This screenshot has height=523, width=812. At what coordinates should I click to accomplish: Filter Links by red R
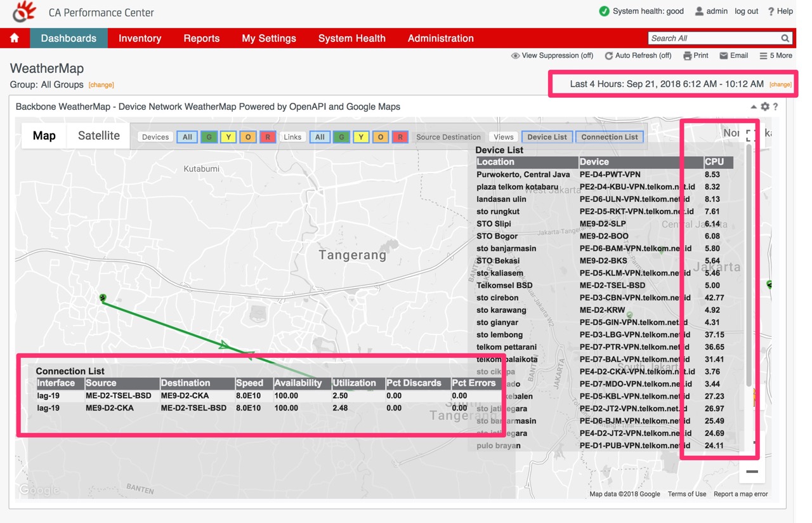pyautogui.click(x=400, y=137)
